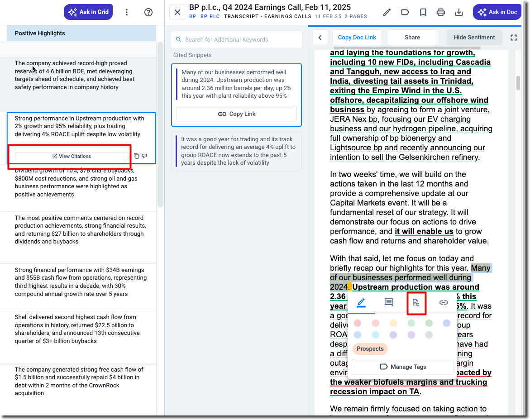530x420 pixels.
Task: Click the Search for Additional Keywords field
Action: coord(236,39)
